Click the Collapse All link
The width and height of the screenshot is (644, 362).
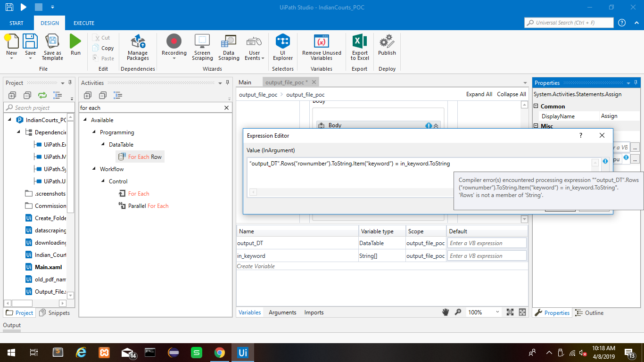coord(512,94)
